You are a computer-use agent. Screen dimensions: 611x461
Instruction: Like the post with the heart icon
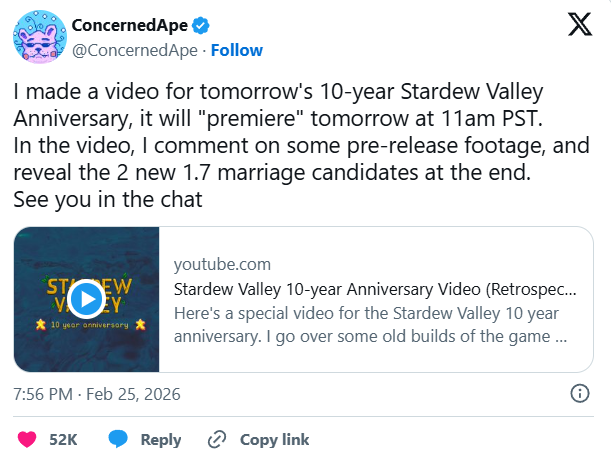coord(28,439)
